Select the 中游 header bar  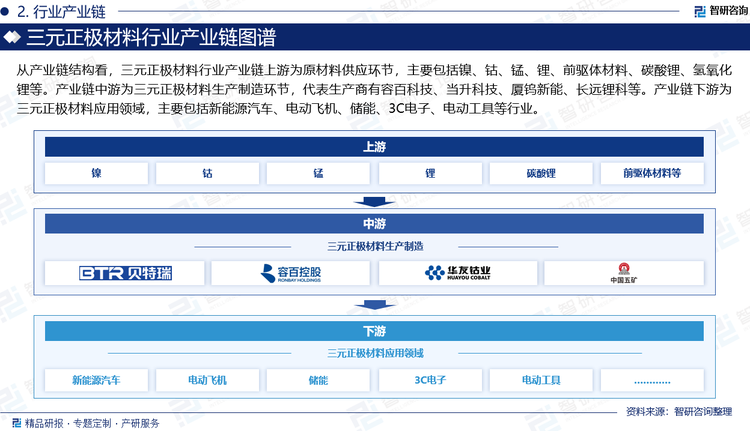(x=374, y=223)
